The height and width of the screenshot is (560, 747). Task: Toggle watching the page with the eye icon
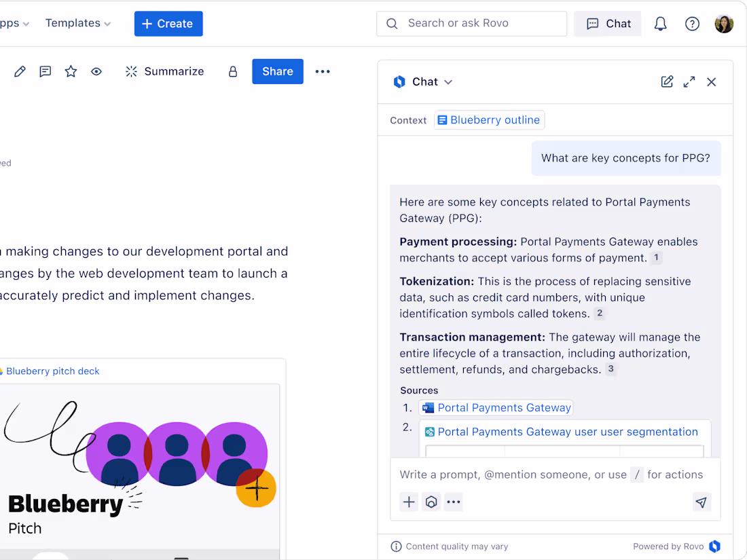(96, 71)
